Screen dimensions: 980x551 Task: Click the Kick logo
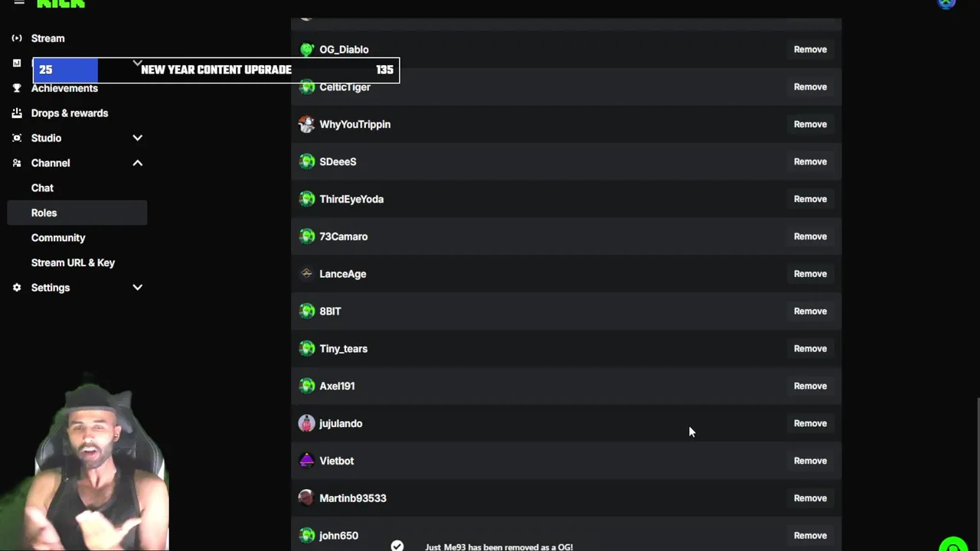pos(60,4)
